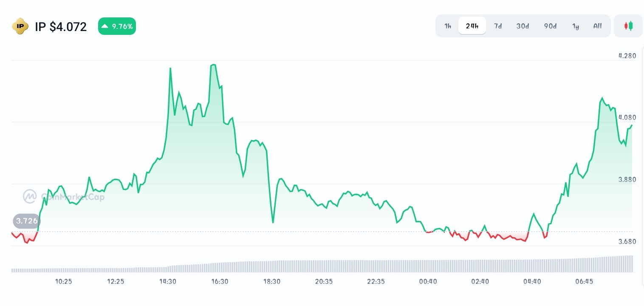
Task: Click the 00:40 time axis label
Action: [x=428, y=281]
